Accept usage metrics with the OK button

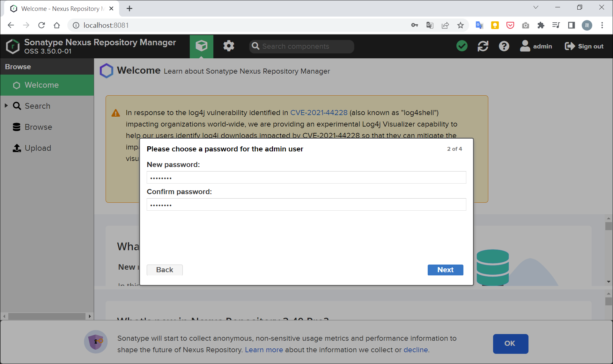click(510, 344)
